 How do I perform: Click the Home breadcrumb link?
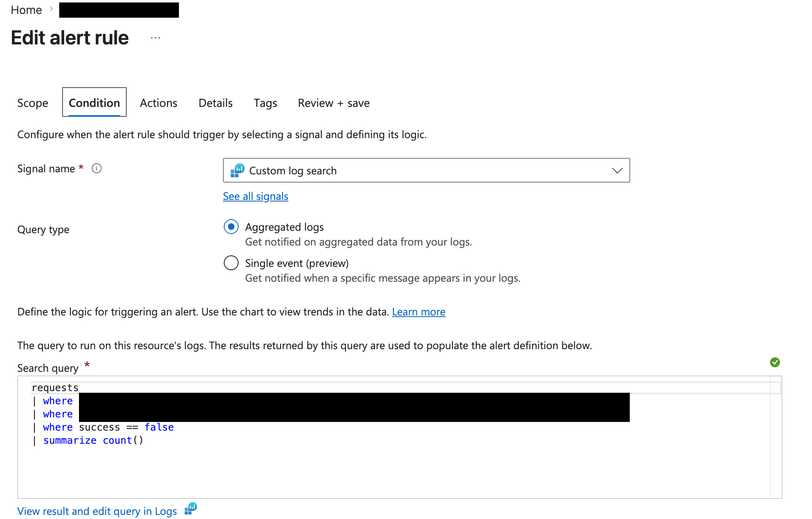(26, 10)
